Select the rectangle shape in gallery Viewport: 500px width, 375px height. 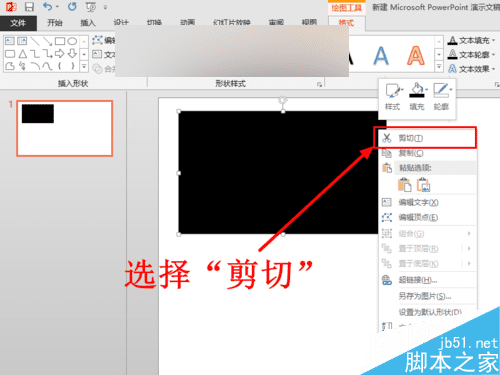60,41
